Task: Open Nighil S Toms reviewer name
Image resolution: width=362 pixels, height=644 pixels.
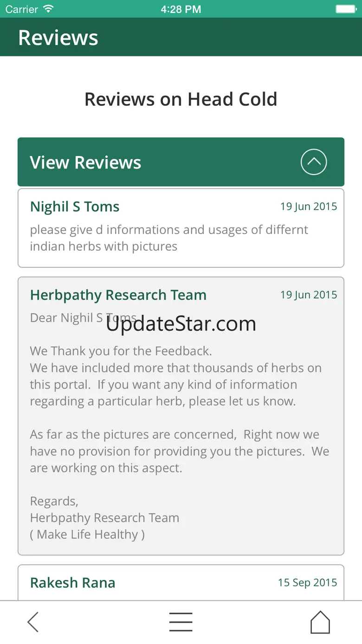Action: (x=75, y=207)
